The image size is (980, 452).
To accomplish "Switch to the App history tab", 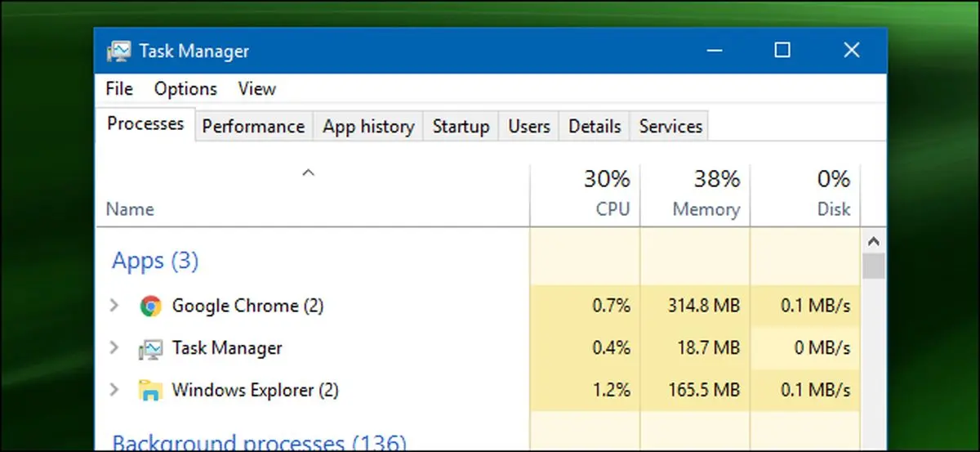I will tap(368, 127).
